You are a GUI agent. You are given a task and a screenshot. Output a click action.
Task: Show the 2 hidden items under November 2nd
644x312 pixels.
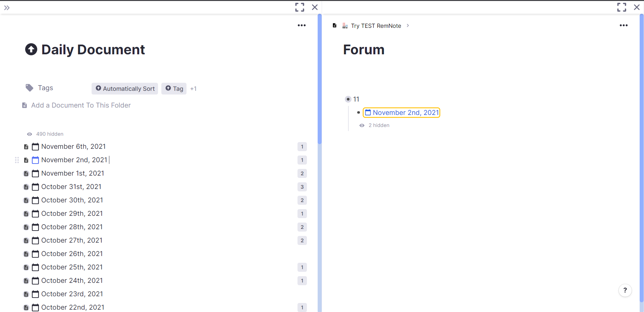(379, 125)
